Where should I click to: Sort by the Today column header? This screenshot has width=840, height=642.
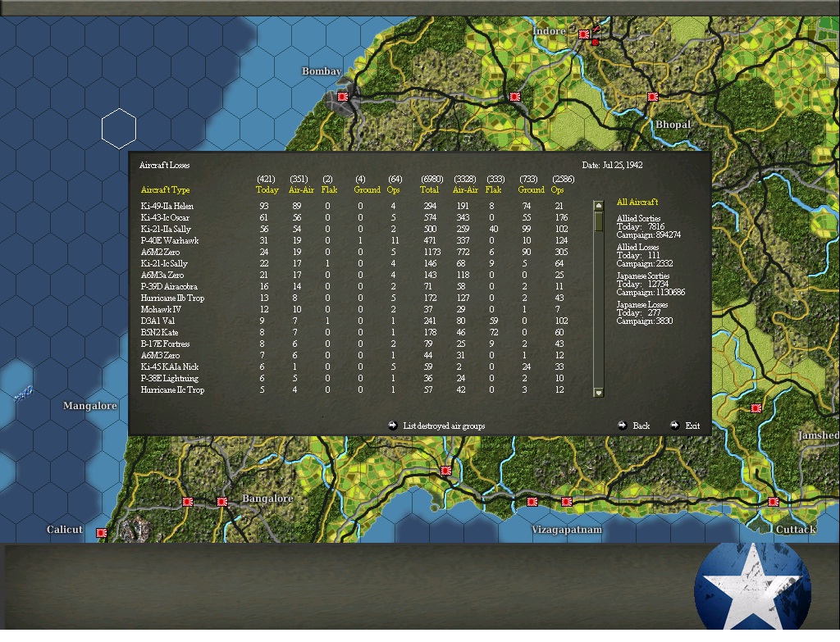coord(267,189)
